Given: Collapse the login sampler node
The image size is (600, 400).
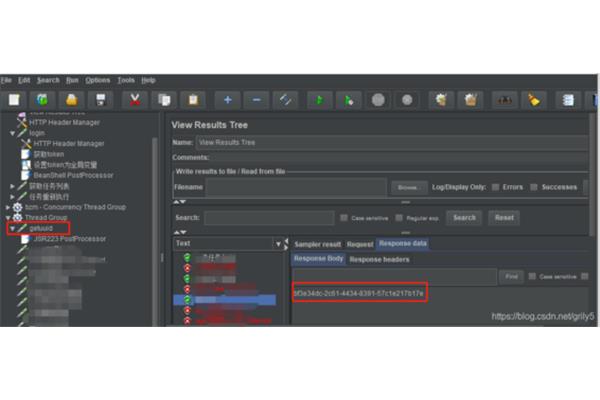Looking at the screenshot, I should point(12,133).
